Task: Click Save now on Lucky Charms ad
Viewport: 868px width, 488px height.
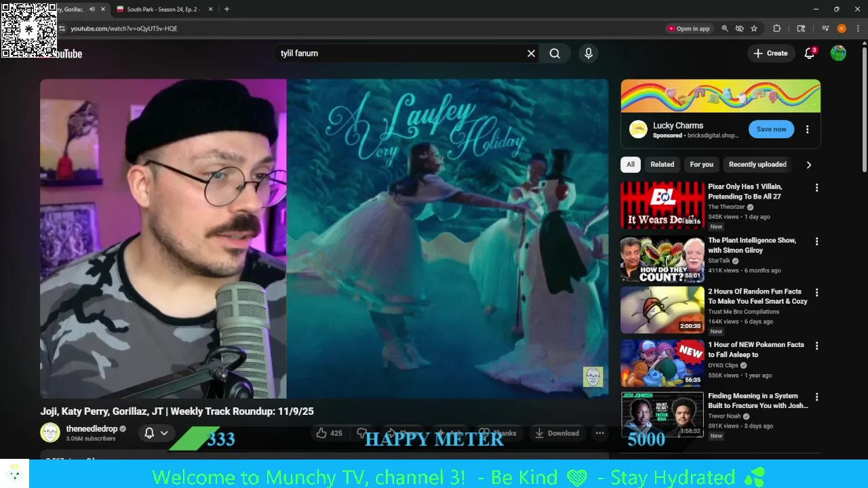Action: click(771, 129)
